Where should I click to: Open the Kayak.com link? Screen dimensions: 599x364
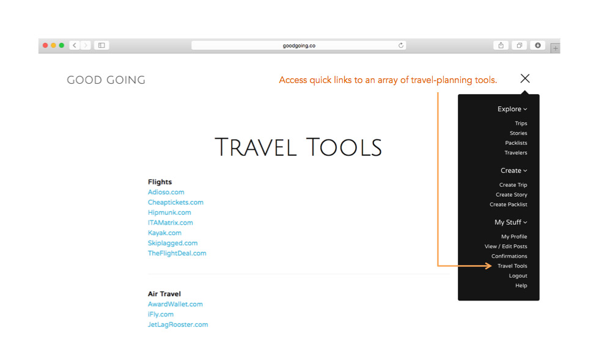tap(164, 233)
